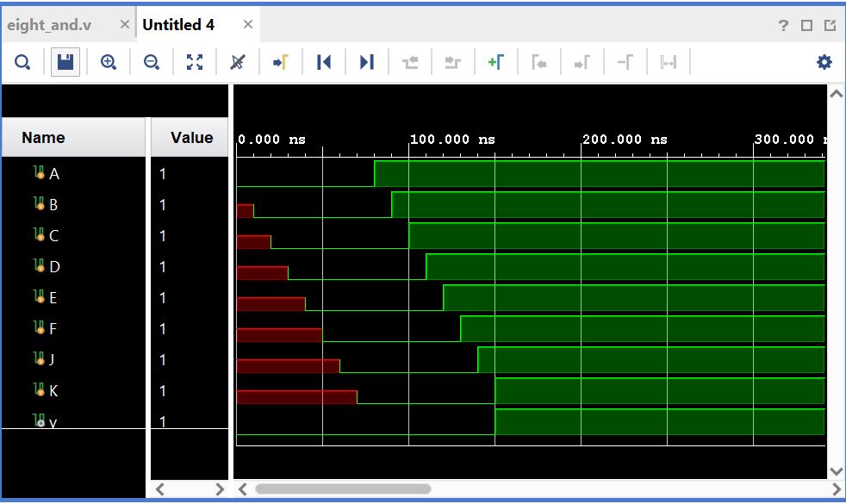The height and width of the screenshot is (504, 846).
Task: Click the value 1 for signal A
Action: [163, 174]
